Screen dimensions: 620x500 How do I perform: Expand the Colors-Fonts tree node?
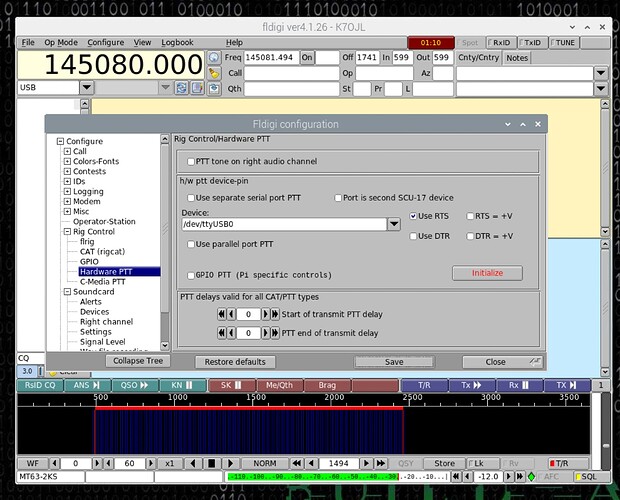67,161
